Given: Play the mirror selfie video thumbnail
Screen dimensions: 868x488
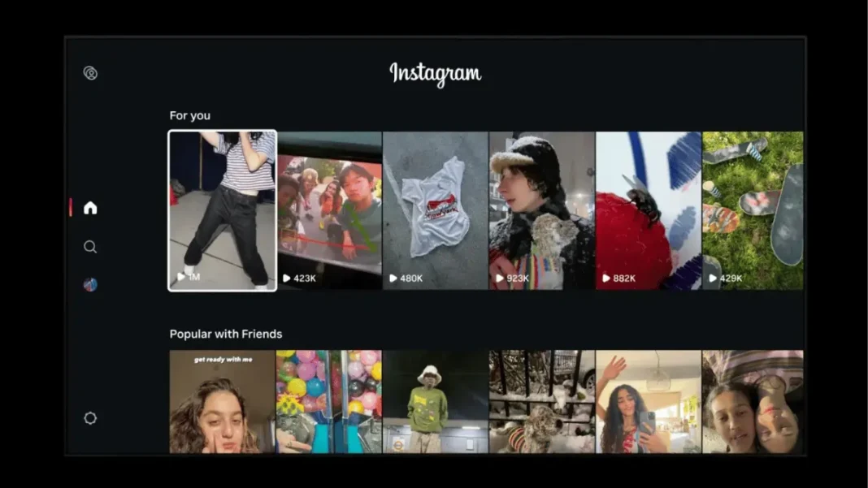Looking at the screenshot, I should tap(648, 402).
